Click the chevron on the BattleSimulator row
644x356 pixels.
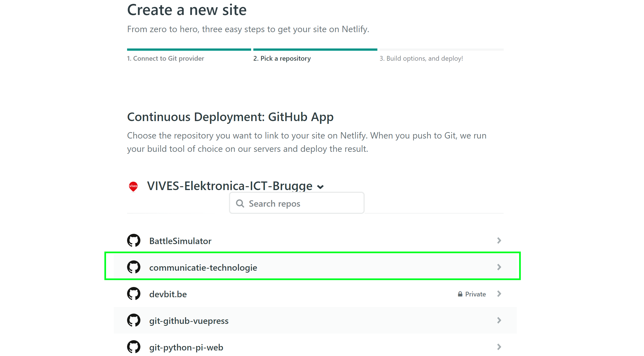499,240
